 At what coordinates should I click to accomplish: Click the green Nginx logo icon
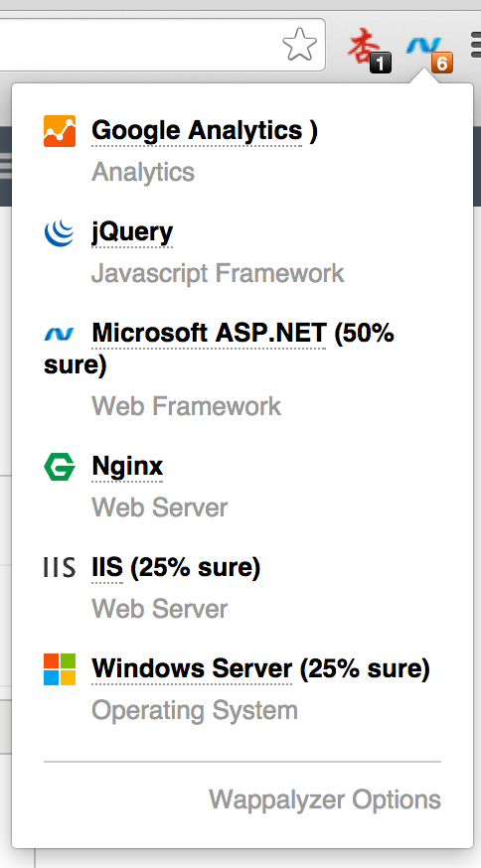(60, 467)
